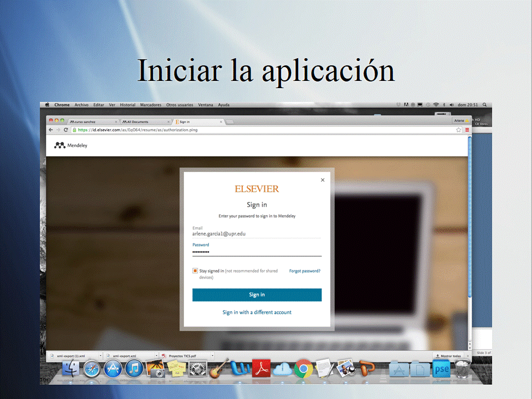Open dropdown arrow for Proyectos TICS.pdf download

pyautogui.click(x=212, y=356)
